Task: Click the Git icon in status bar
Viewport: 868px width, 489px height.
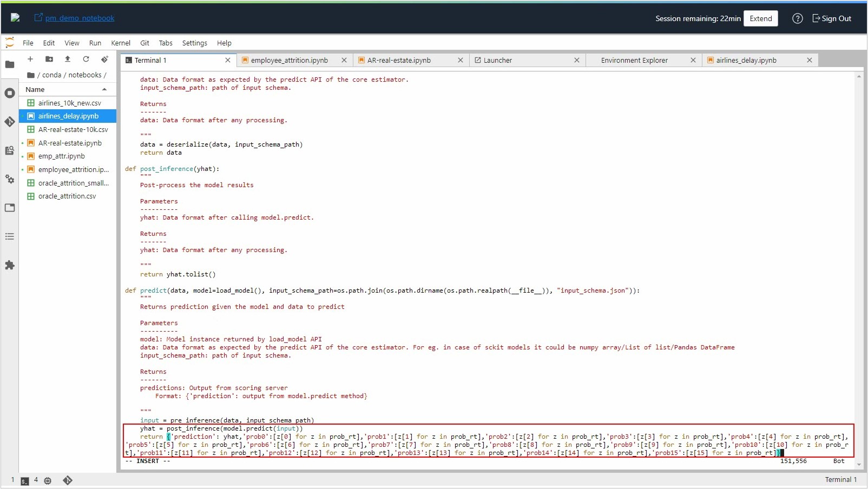Action: click(68, 480)
